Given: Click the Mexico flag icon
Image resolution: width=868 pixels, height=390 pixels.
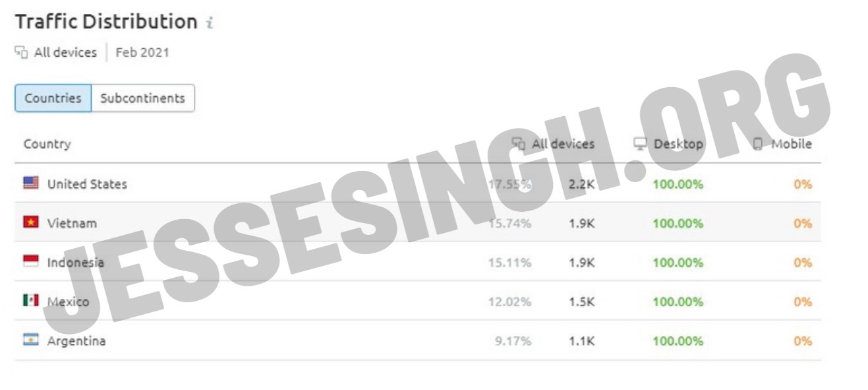Looking at the screenshot, I should [x=31, y=301].
